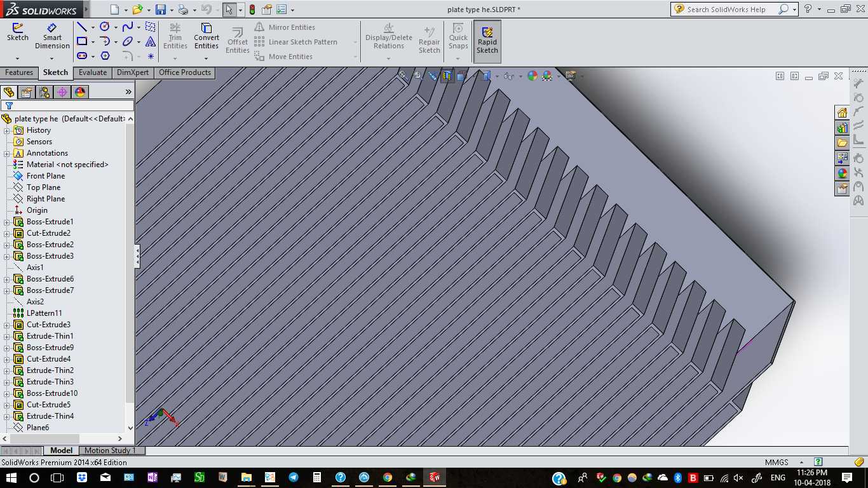Switch to the Evaluate tab
This screenshot has width=868, height=488.
pos(93,72)
